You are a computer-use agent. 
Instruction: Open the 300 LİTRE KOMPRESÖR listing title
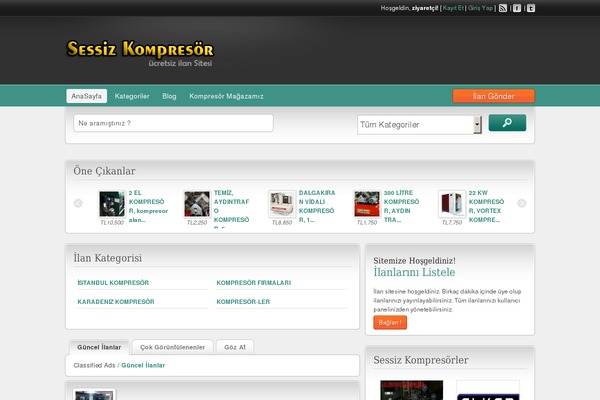point(401,206)
